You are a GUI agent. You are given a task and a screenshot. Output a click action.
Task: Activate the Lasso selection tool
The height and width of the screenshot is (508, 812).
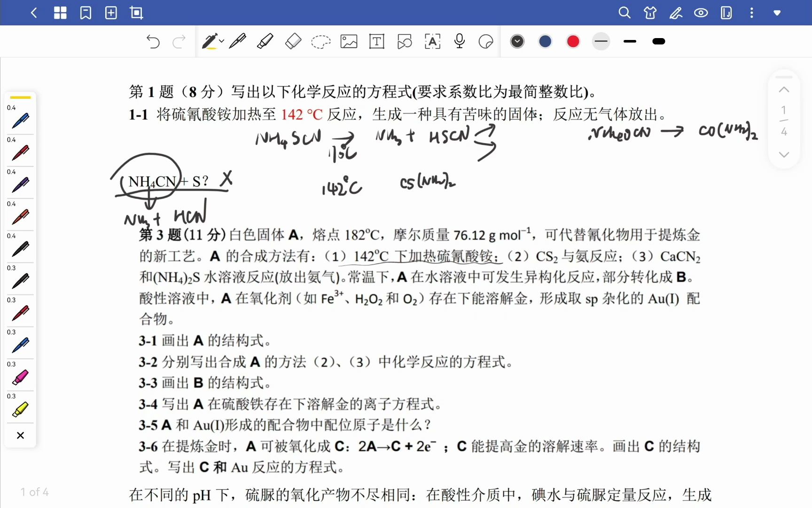coord(321,41)
